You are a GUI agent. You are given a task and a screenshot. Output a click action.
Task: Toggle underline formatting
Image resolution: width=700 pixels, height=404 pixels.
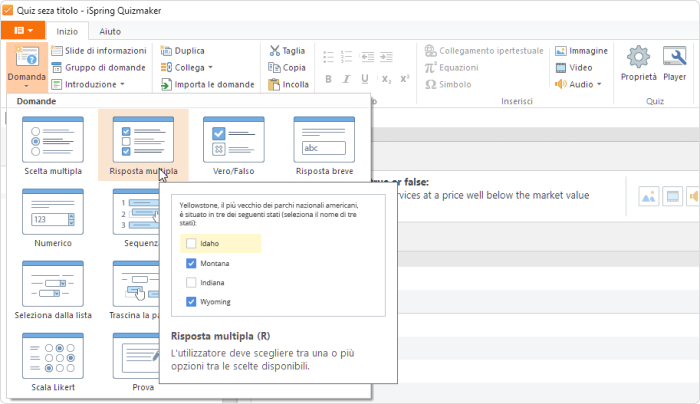365,79
